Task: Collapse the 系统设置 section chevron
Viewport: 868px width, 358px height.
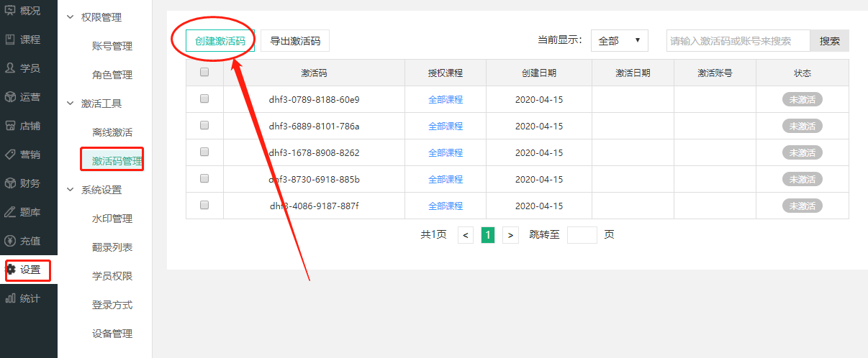Action: pyautogui.click(x=71, y=190)
